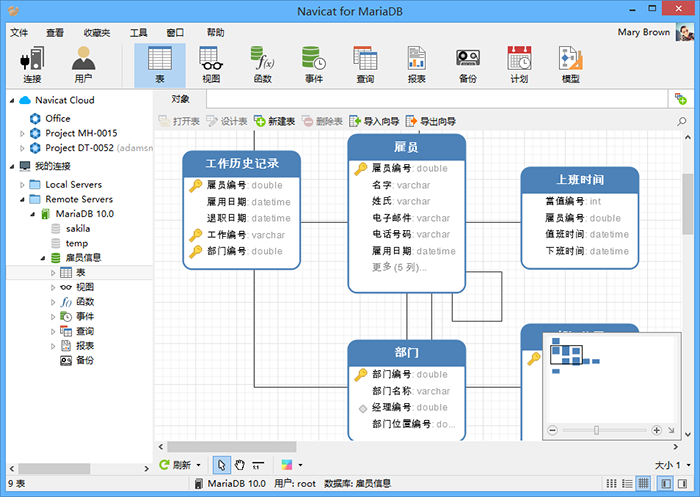Collapse the Remote Servers folder
The image size is (700, 497).
click(22, 200)
